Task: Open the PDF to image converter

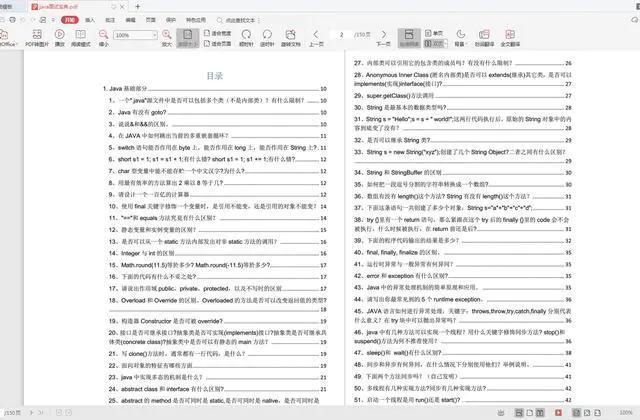Action: 37,38
